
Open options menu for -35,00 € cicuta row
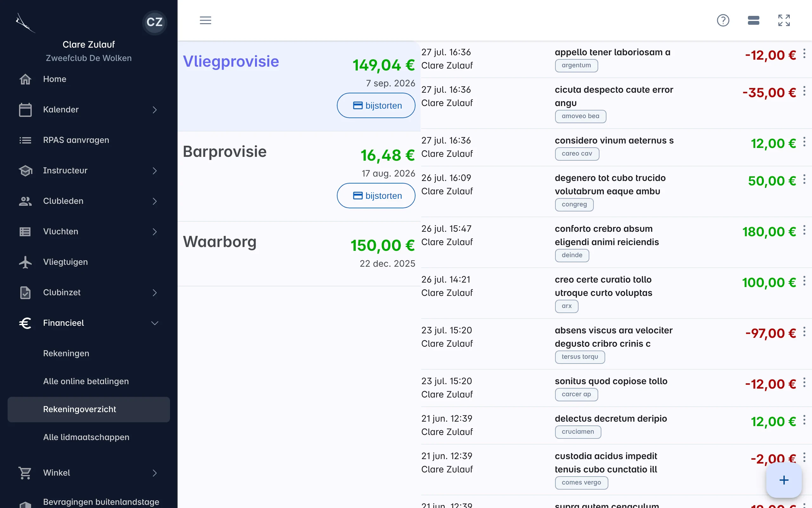tap(804, 91)
